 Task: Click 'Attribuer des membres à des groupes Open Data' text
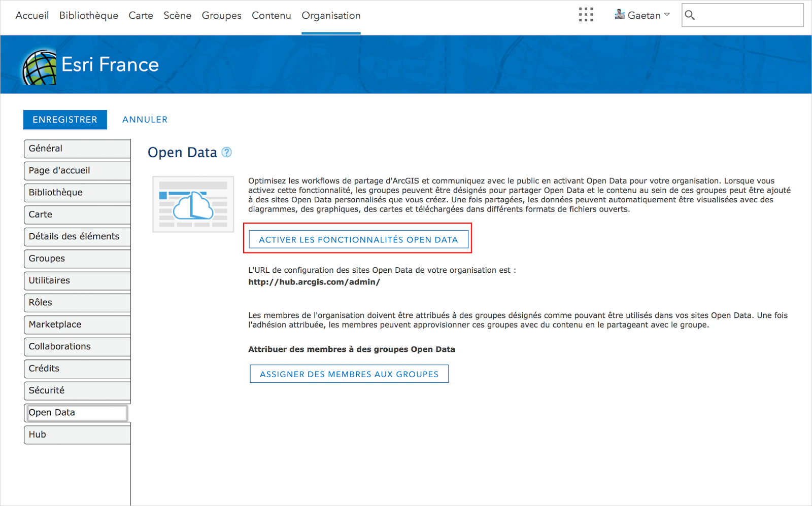point(351,349)
